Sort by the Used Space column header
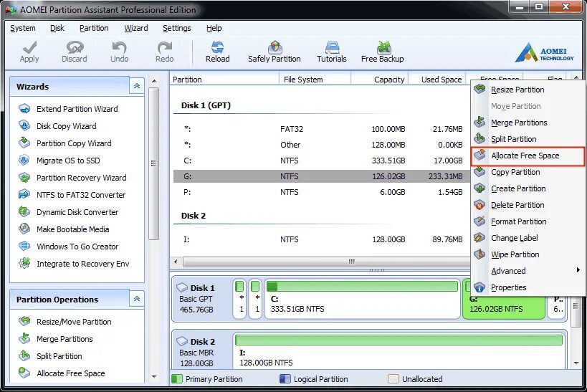The height and width of the screenshot is (392, 587). (437, 80)
